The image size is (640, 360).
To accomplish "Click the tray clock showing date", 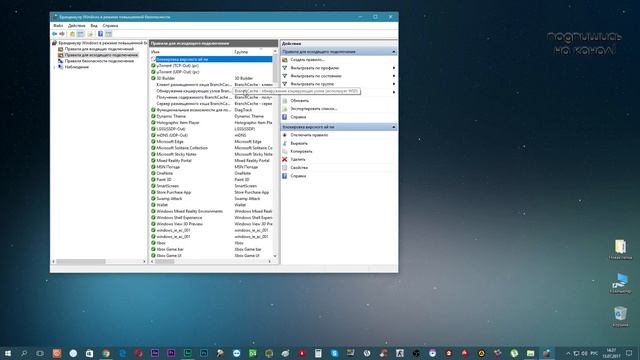I will [x=611, y=353].
